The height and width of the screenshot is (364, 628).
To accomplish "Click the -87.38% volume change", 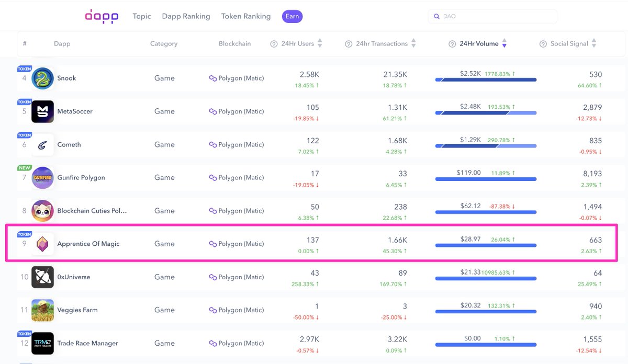I will (503, 206).
